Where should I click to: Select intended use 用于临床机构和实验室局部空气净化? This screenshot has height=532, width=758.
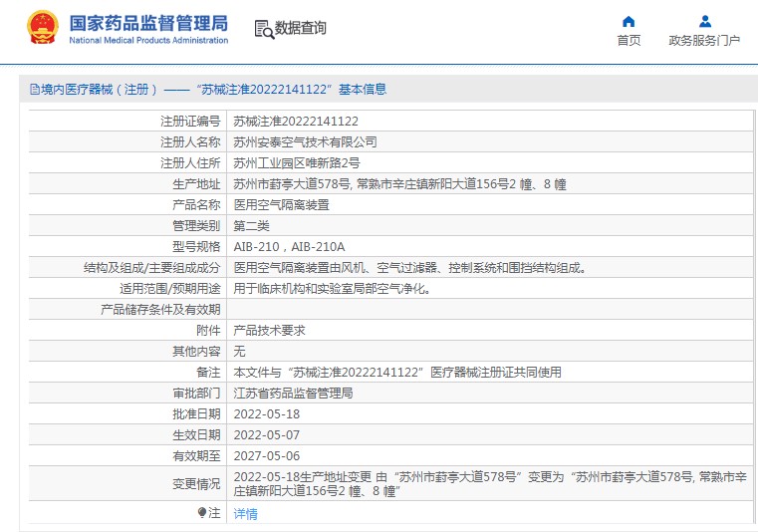point(332,289)
